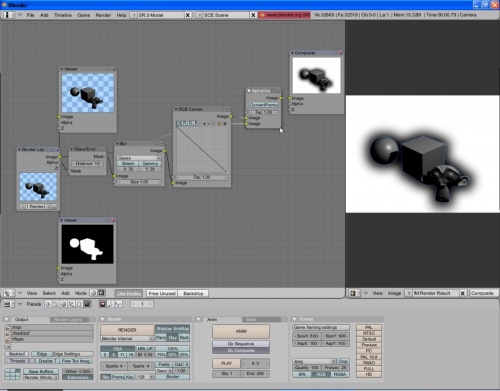The width and height of the screenshot is (500, 391).
Task: Select the Shading context icon in Panels header
Action: 63,304
